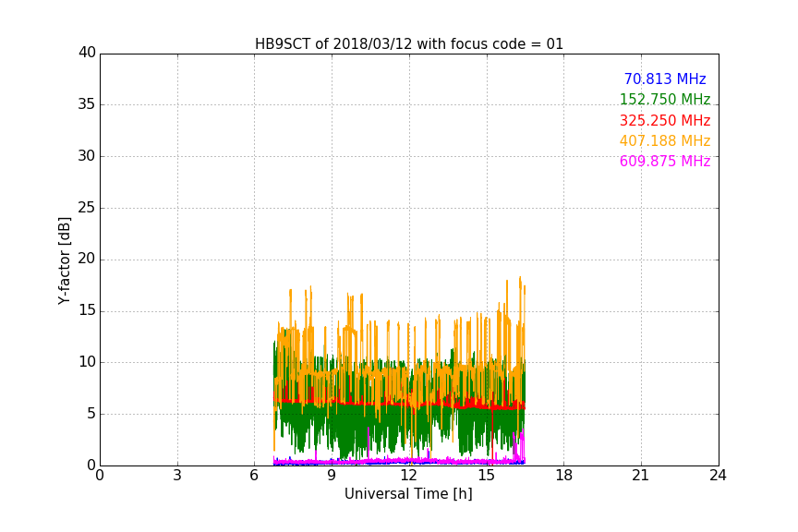Click the x-axis tick label 24
The height and width of the screenshot is (532, 798).
718,476
